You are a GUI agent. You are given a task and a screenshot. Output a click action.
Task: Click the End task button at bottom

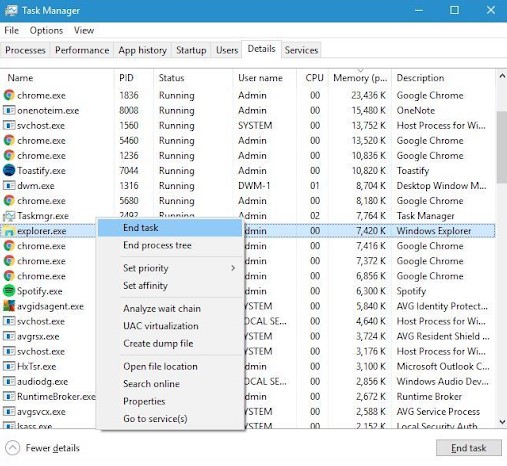pos(469,448)
